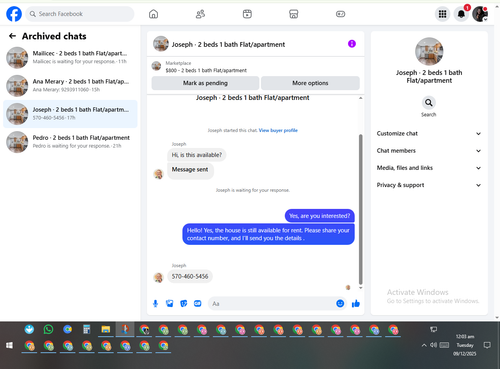500x369 pixels.
Task: Attach a photo using the image icon
Action: [x=169, y=303]
